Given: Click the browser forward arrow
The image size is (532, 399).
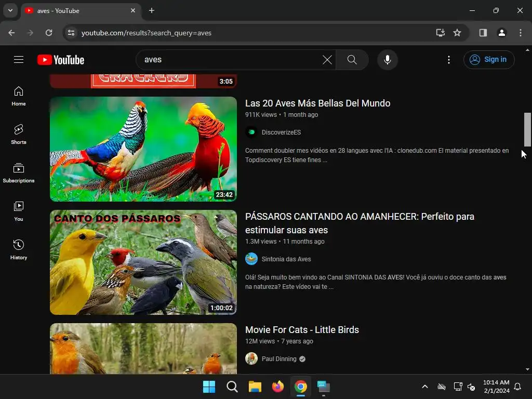Looking at the screenshot, I should click(x=30, y=33).
